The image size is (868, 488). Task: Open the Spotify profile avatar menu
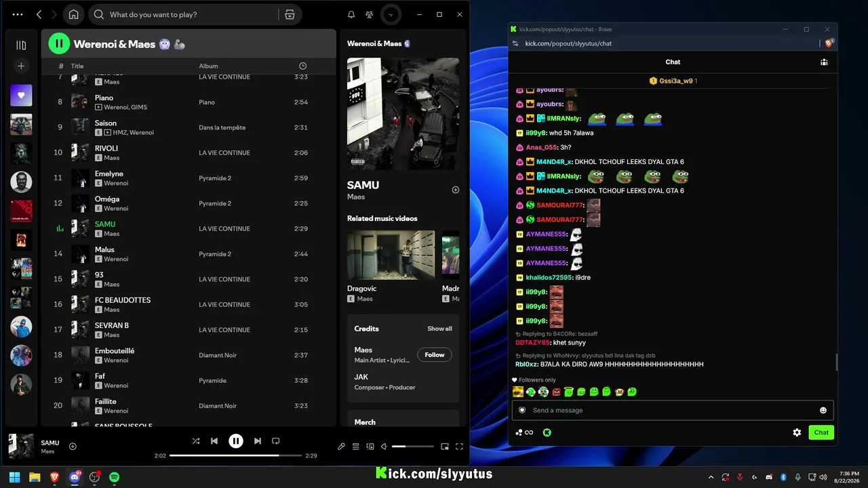[391, 14]
